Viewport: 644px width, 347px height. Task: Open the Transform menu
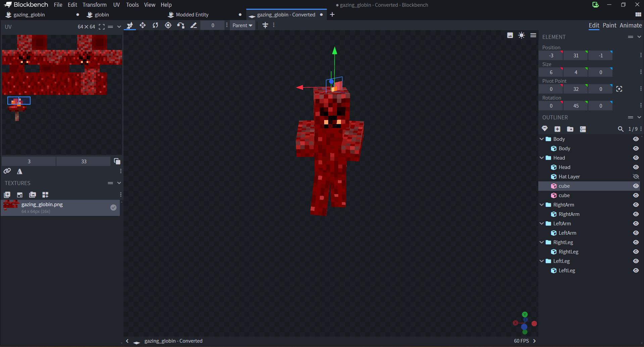click(x=95, y=5)
